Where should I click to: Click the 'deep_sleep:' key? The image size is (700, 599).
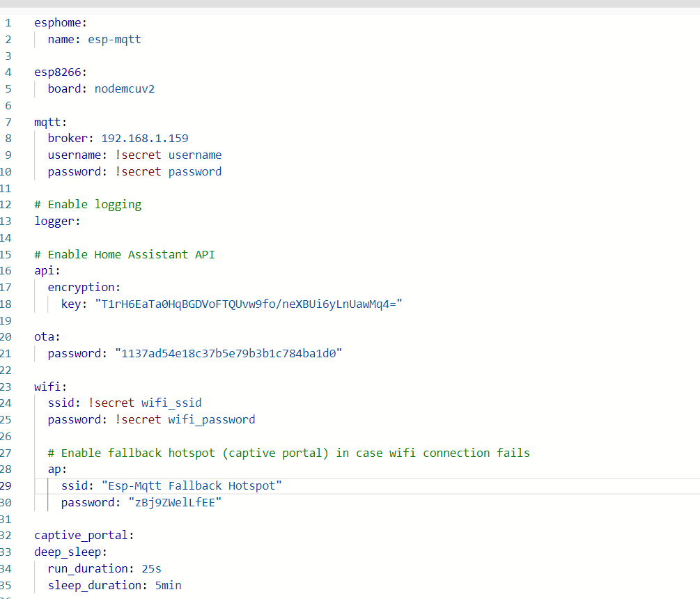pos(70,552)
